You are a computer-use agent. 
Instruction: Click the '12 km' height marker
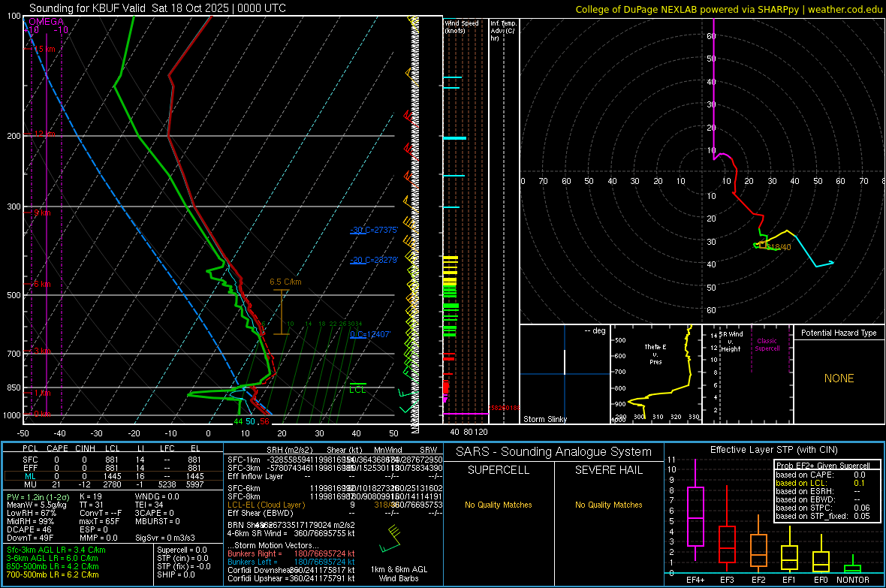(44, 134)
